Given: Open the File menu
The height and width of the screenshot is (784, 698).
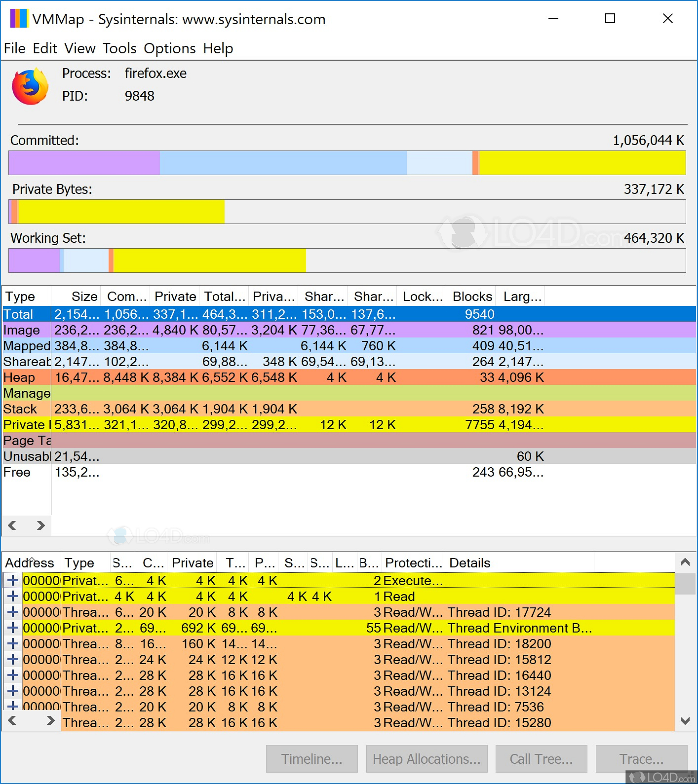Looking at the screenshot, I should coord(15,48).
